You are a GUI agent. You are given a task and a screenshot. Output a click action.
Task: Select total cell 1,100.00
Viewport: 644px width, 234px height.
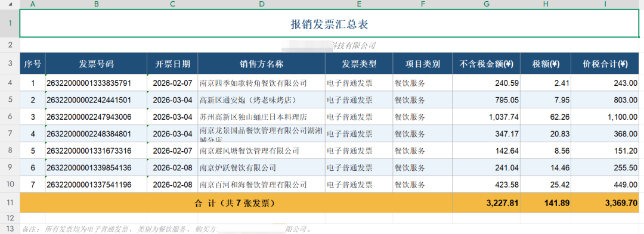point(605,117)
